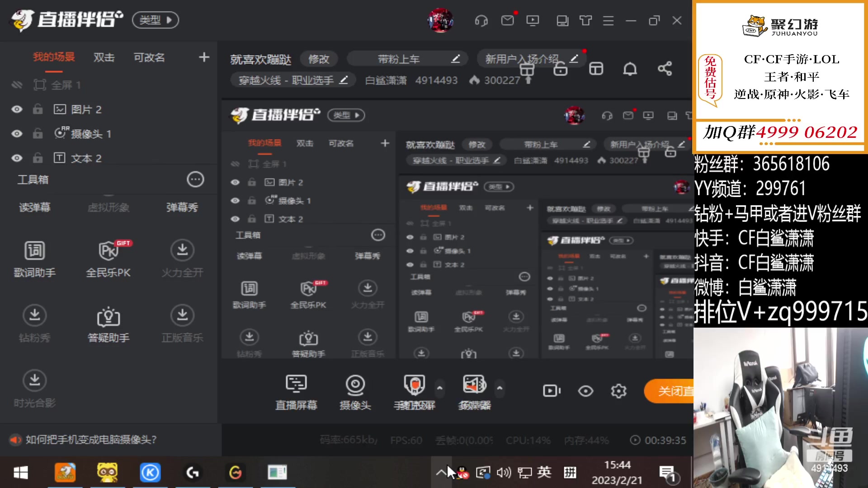Expand options beside speaker icon
The height and width of the screenshot is (488, 868).
[x=500, y=388]
